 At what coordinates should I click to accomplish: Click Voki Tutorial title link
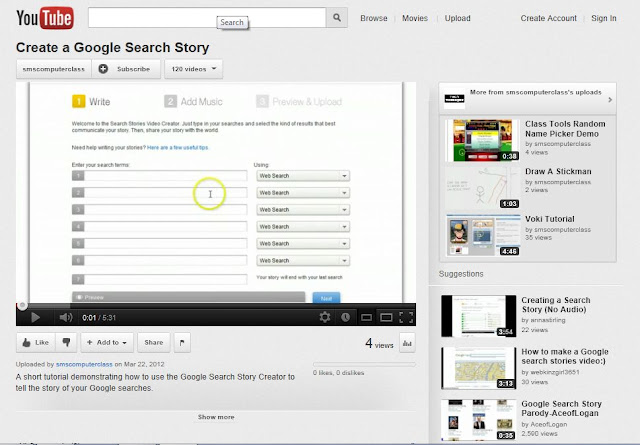pyautogui.click(x=550, y=219)
